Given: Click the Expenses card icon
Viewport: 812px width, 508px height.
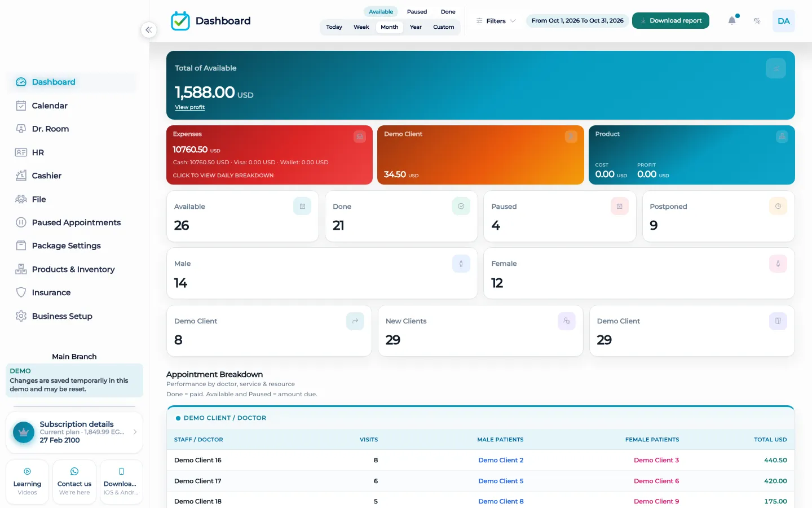Looking at the screenshot, I should point(360,137).
